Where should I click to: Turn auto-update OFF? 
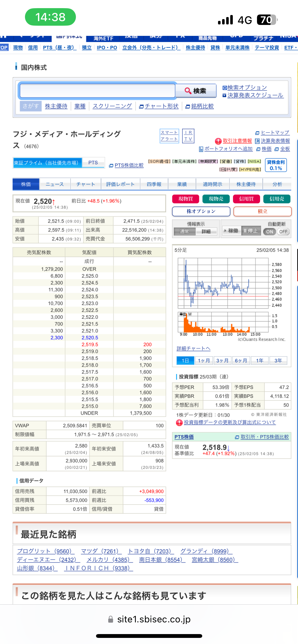(283, 232)
